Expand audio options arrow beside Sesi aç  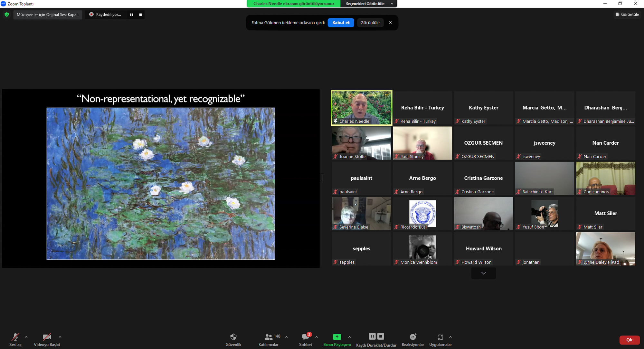pos(26,337)
